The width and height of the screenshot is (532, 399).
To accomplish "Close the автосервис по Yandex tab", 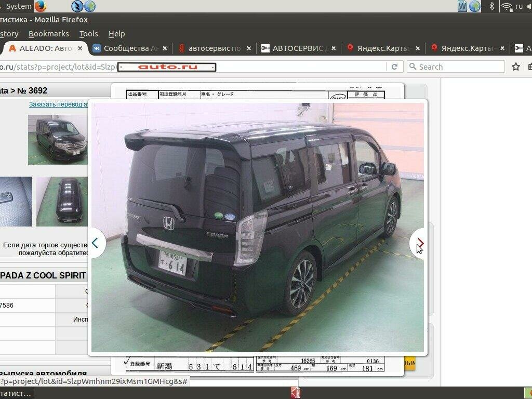I will coord(249,48).
